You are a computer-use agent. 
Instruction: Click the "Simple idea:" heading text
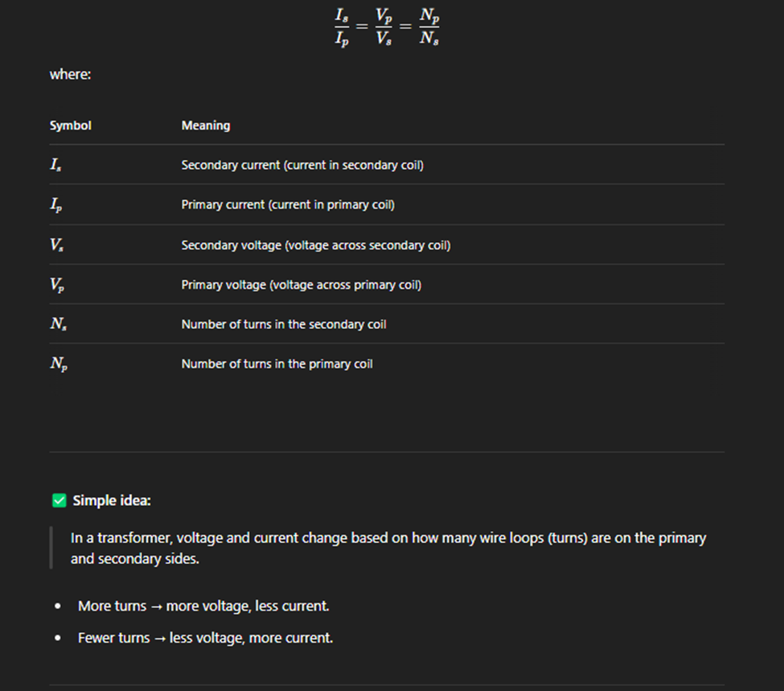(112, 500)
